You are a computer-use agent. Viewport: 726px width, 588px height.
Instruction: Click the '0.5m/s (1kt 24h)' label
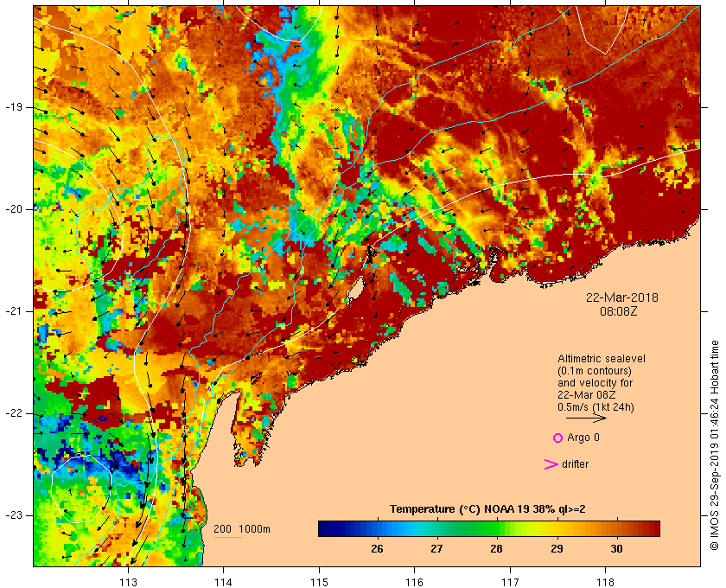pyautogui.click(x=595, y=407)
